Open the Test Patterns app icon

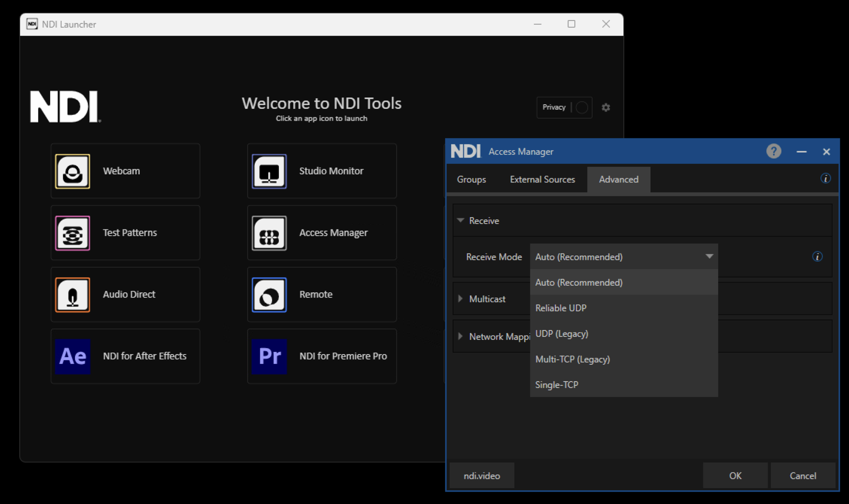tap(73, 233)
